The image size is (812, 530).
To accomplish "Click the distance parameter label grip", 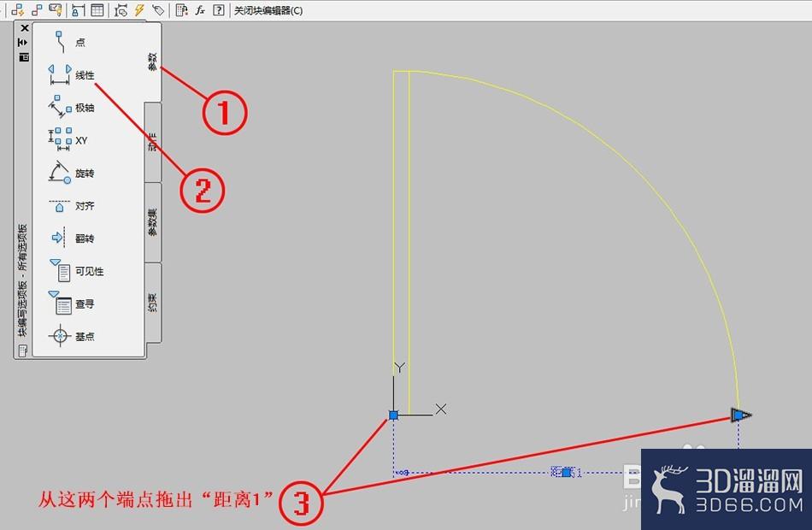I will (x=567, y=472).
